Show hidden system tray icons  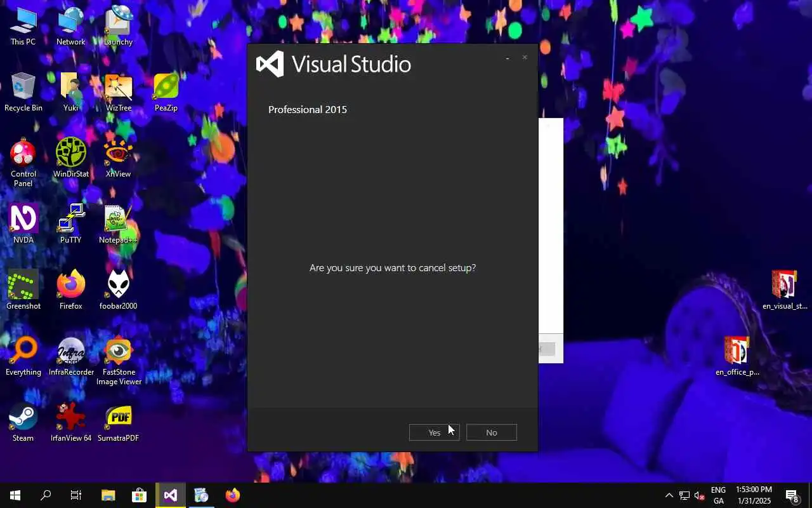pyautogui.click(x=669, y=495)
